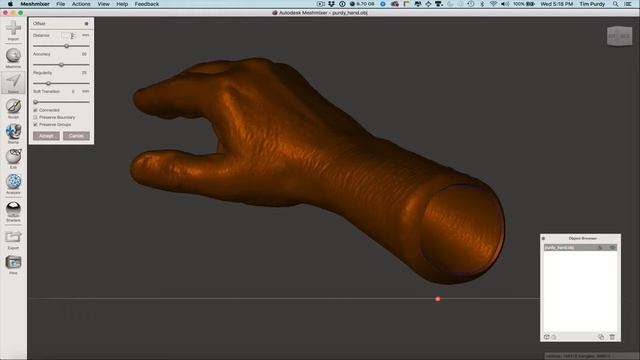Open the Meshmix tool

tap(13, 58)
